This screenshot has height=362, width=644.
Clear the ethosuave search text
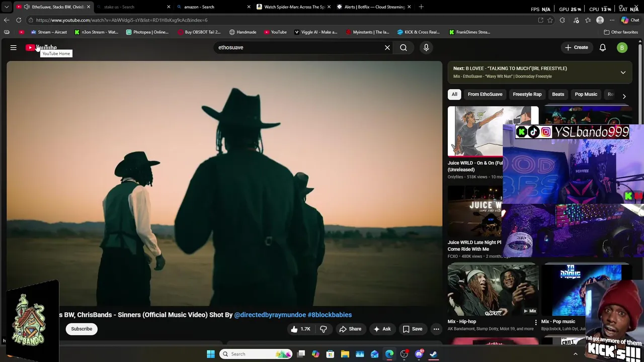pos(387,47)
